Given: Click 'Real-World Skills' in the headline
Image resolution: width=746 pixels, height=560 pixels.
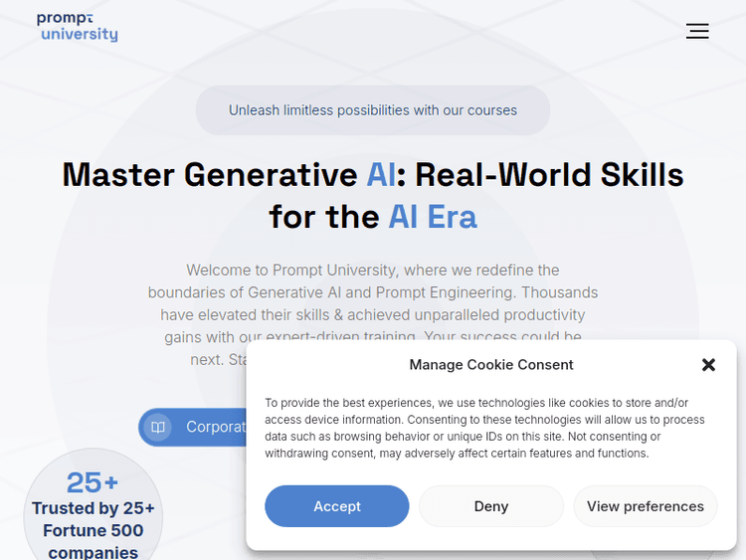Looking at the screenshot, I should point(548,175).
